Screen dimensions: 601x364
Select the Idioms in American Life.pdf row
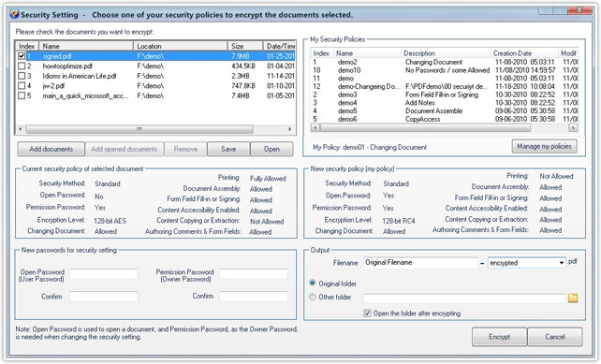pos(155,76)
